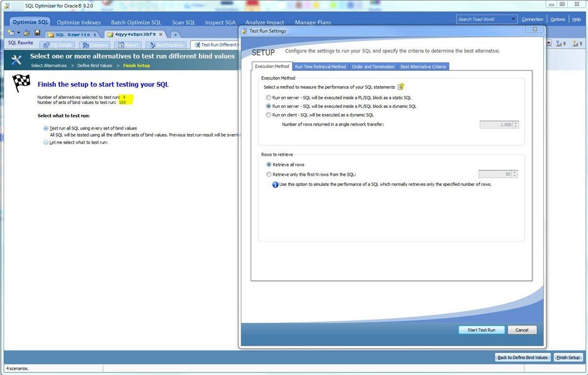
Task: Click the execution method help icon
Action: [401, 87]
